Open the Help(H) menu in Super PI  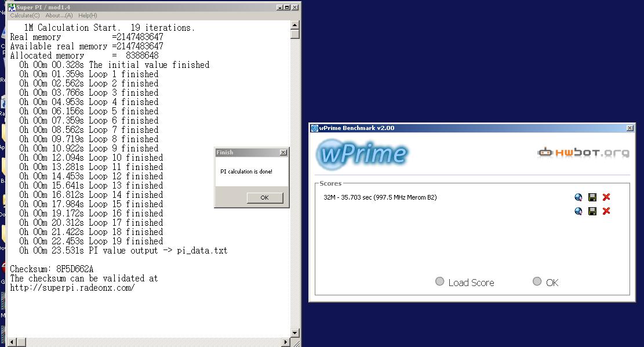click(x=88, y=16)
